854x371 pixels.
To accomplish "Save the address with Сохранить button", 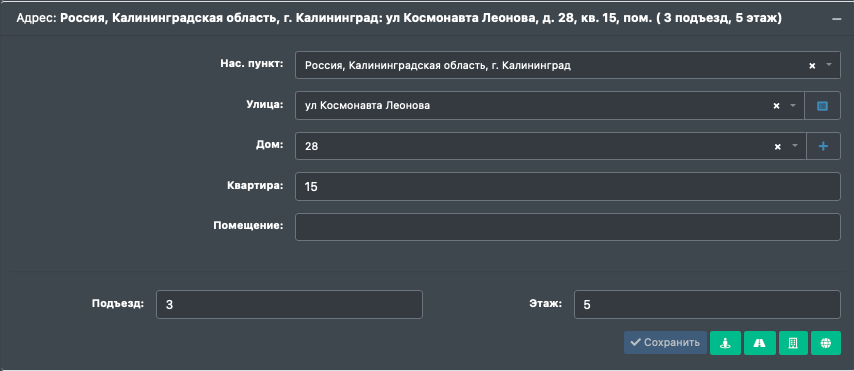I will pyautogui.click(x=665, y=343).
